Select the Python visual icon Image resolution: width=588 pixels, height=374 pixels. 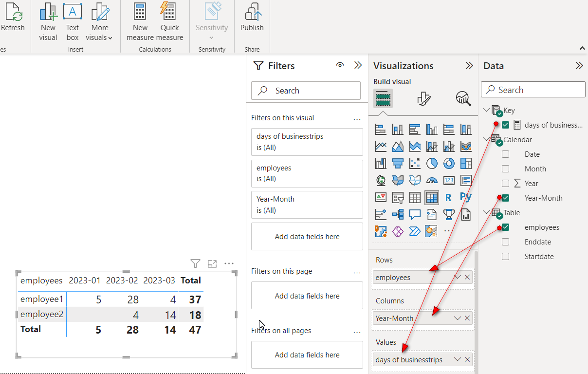[466, 197]
